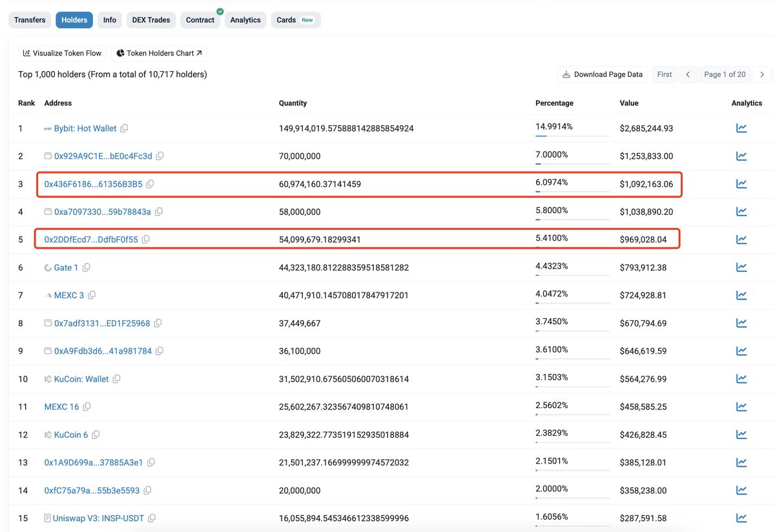The image size is (775, 532).
Task: Go to next page of holders
Action: [x=762, y=74]
